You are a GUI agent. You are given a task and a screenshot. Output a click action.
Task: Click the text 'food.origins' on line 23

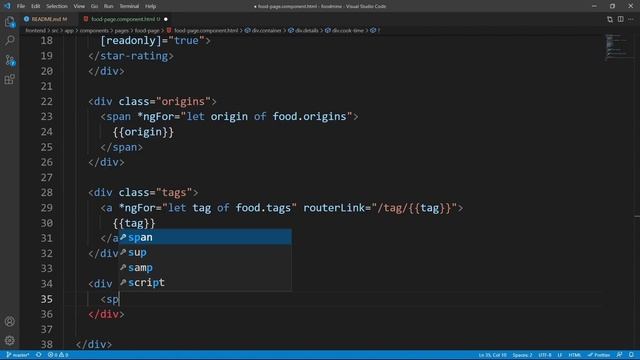coord(309,116)
